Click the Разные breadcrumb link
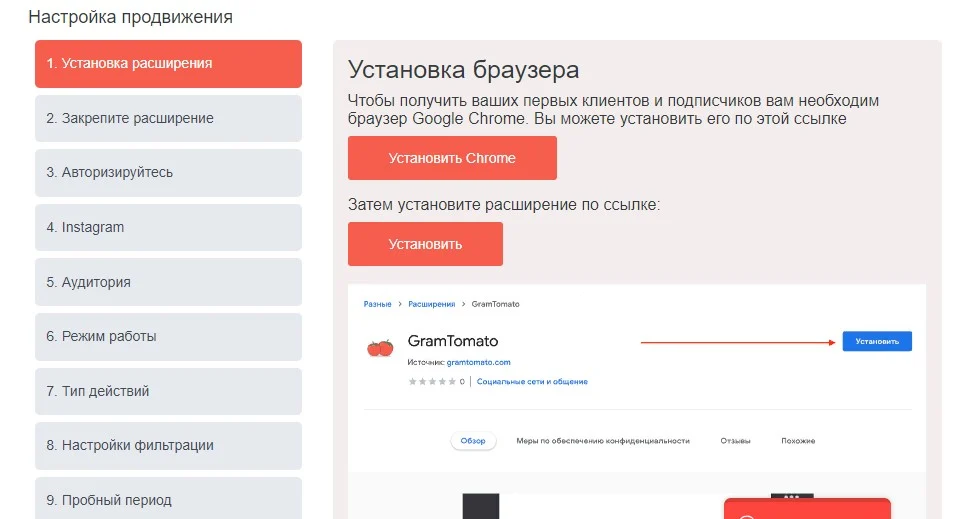This screenshot has width=963, height=519. pyautogui.click(x=377, y=304)
